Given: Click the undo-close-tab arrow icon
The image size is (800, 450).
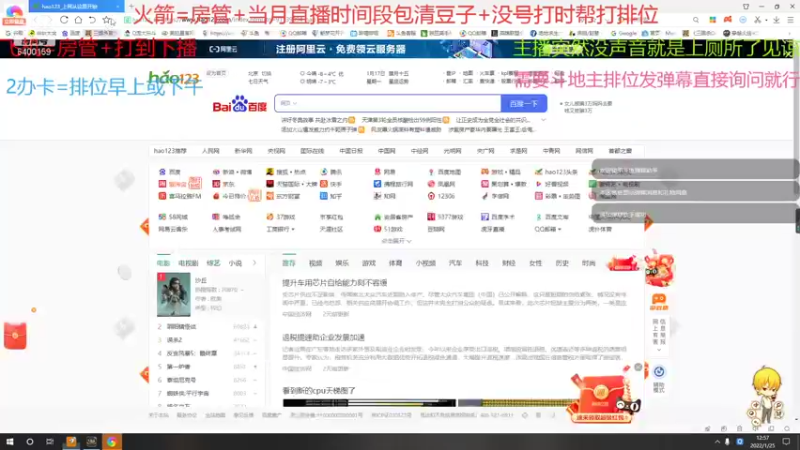Looking at the screenshot, I should tap(92, 20).
